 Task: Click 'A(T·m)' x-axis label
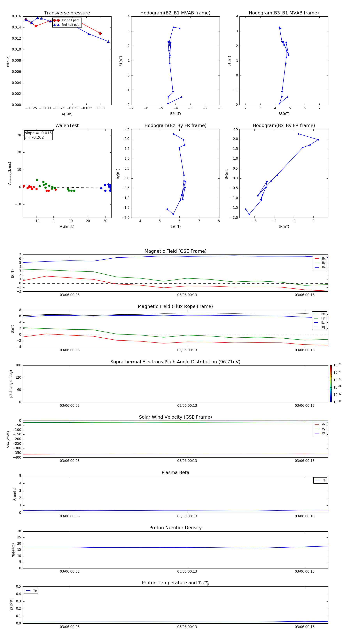click(x=67, y=114)
